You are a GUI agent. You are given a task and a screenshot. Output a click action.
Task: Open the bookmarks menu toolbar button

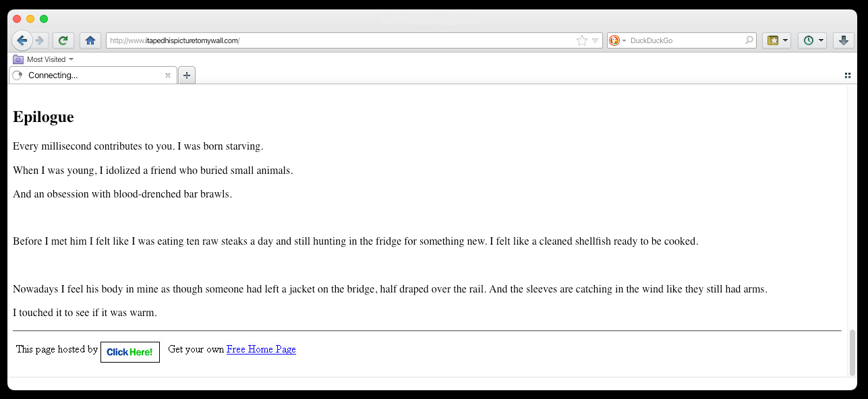point(773,40)
